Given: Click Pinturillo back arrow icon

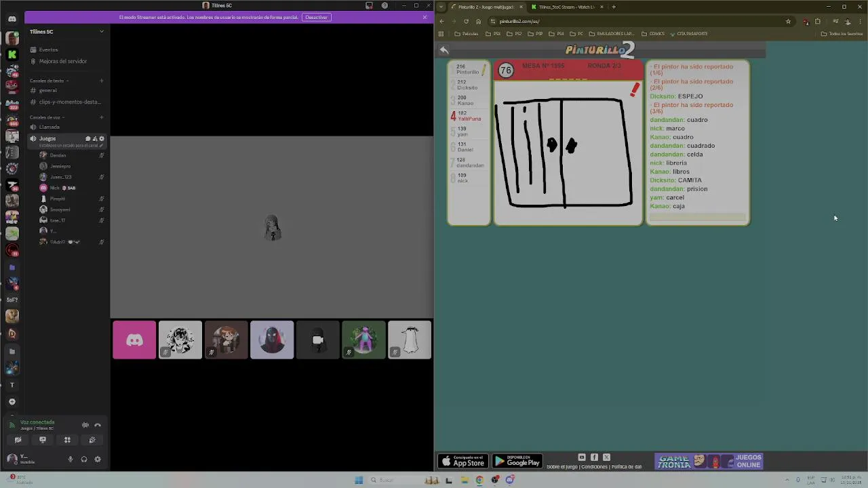Looking at the screenshot, I should (443, 49).
